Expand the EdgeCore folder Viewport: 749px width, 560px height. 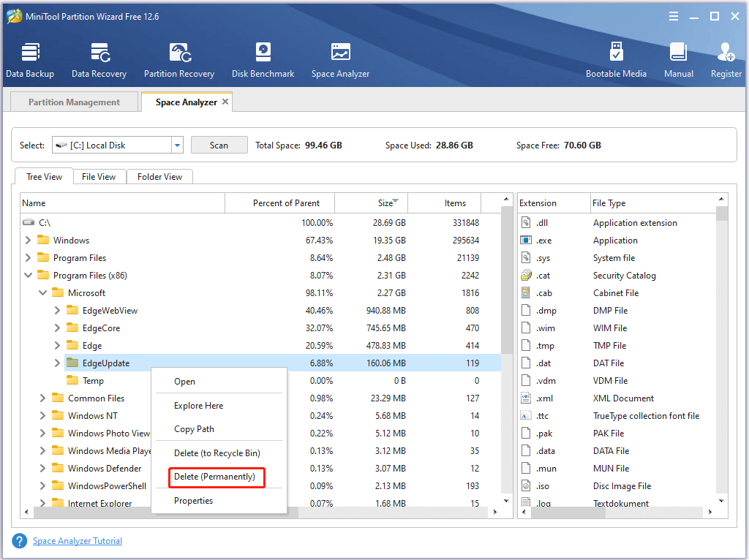tap(57, 328)
